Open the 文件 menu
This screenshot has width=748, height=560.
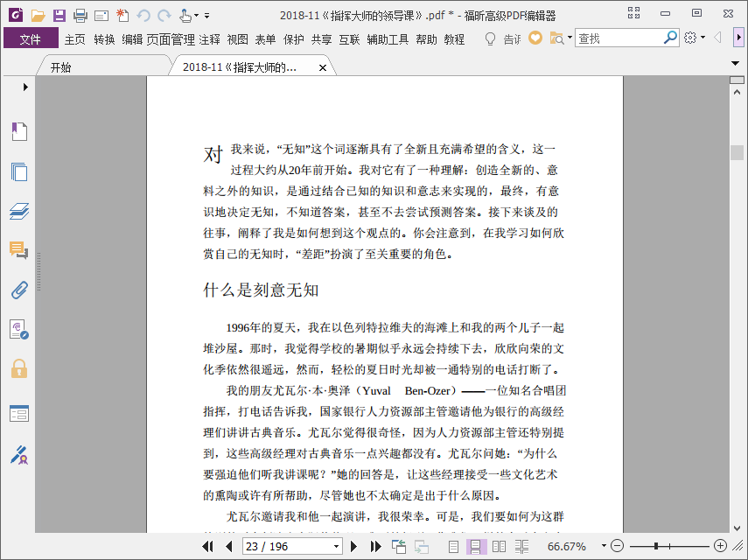click(31, 39)
